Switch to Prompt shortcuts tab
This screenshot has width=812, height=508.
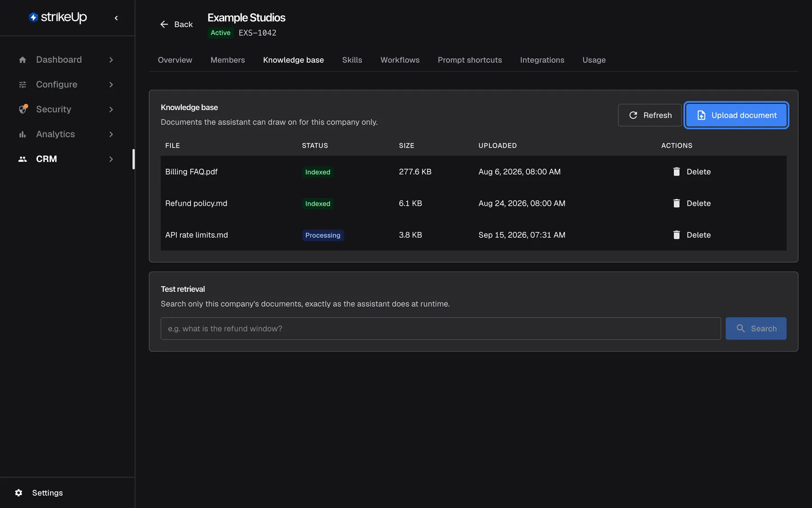click(470, 60)
